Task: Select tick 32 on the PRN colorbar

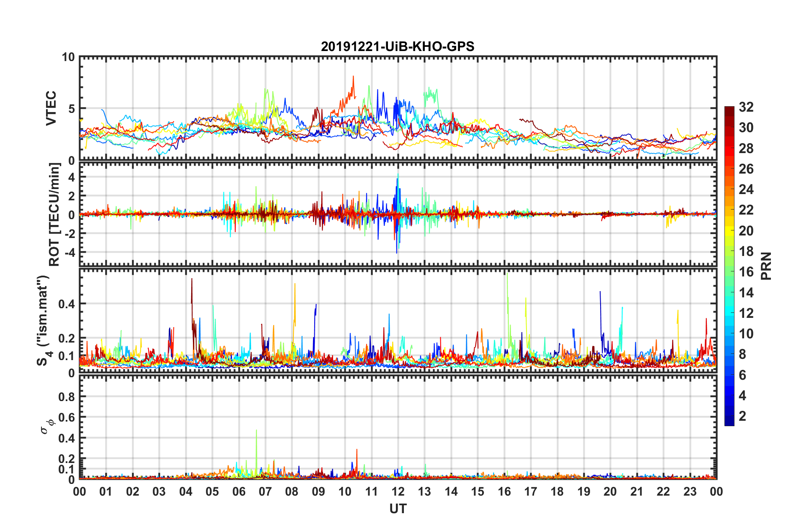Action: 746,107
